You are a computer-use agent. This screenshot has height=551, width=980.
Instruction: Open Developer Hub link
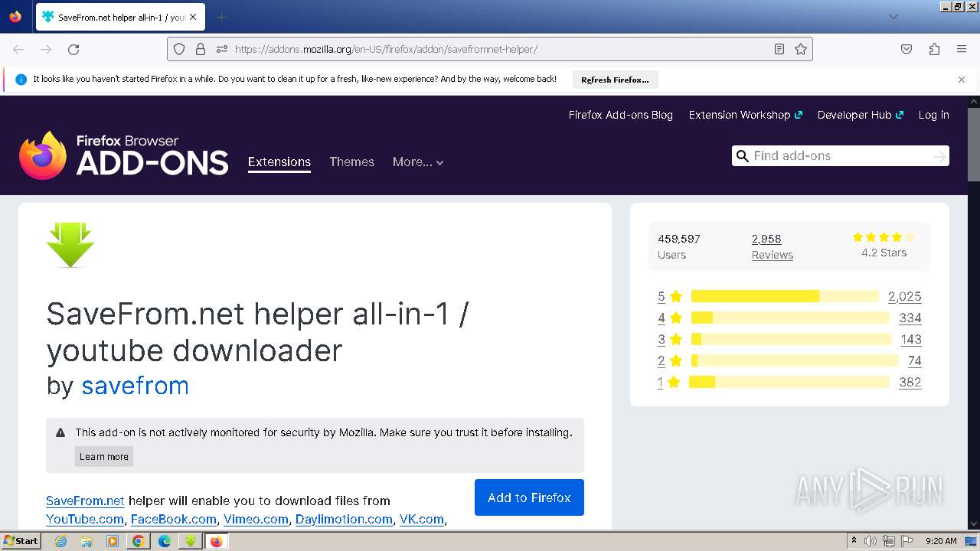pos(860,115)
